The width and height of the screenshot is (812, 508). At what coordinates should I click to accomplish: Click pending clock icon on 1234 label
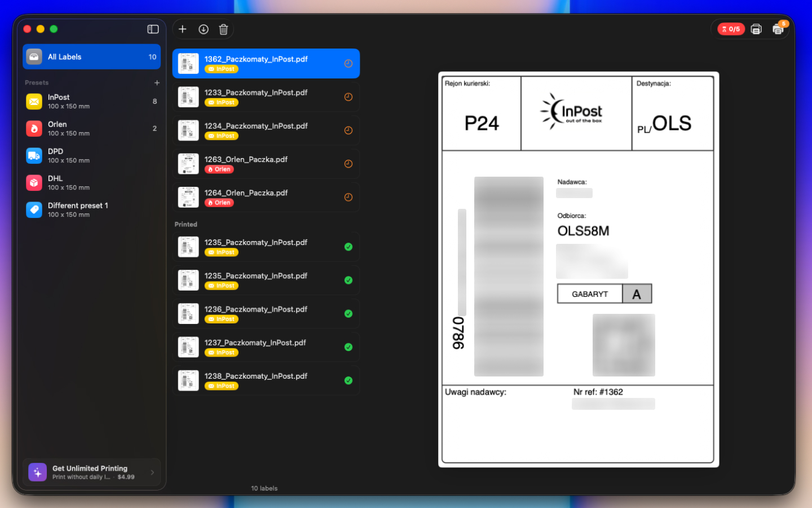point(348,130)
